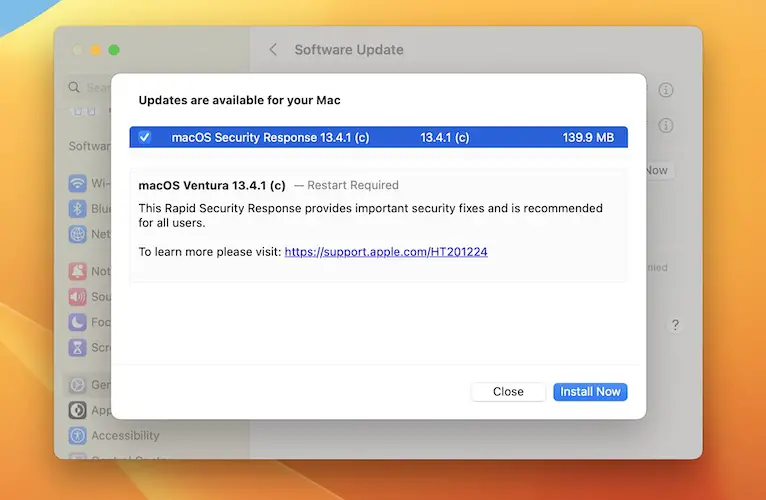Select the Focus moon icon
This screenshot has height=500, width=766.
pos(77,322)
